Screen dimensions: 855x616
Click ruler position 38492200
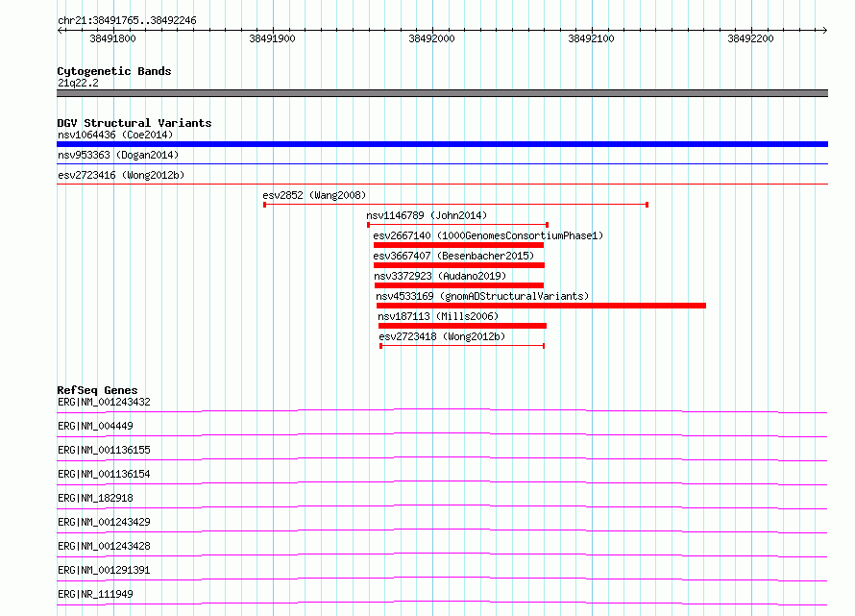click(x=750, y=38)
